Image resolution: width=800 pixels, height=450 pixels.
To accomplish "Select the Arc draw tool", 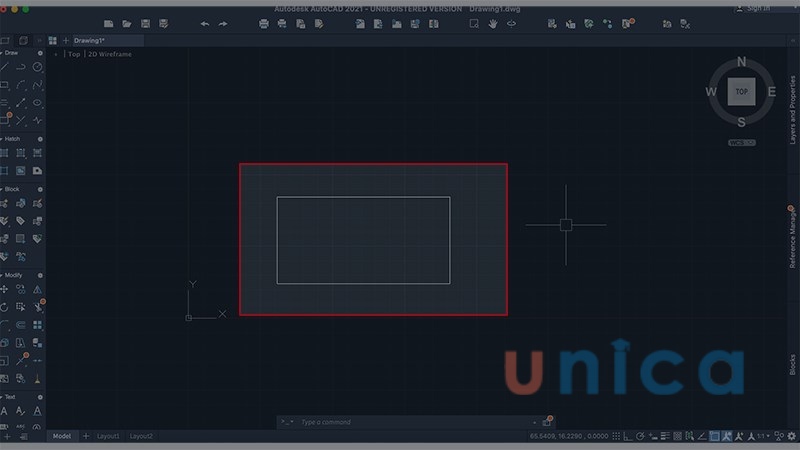I will [x=21, y=85].
